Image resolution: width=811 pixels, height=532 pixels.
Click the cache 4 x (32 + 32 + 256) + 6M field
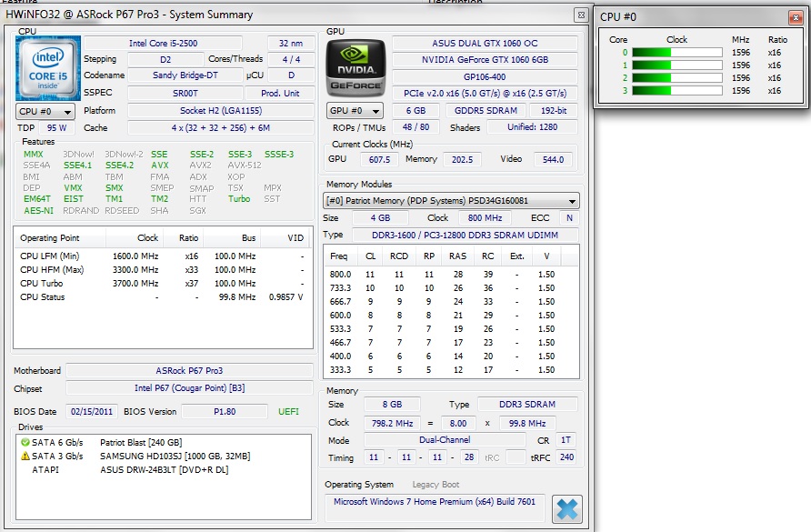221,128
